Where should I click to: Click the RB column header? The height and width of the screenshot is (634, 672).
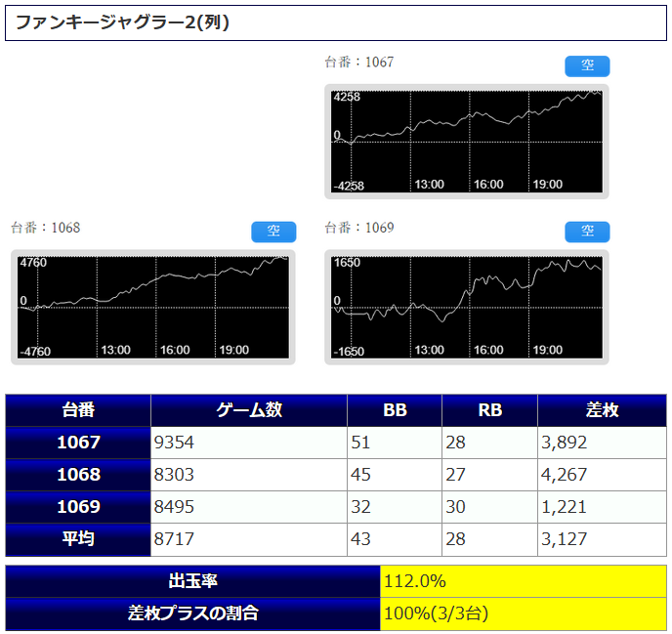[489, 410]
